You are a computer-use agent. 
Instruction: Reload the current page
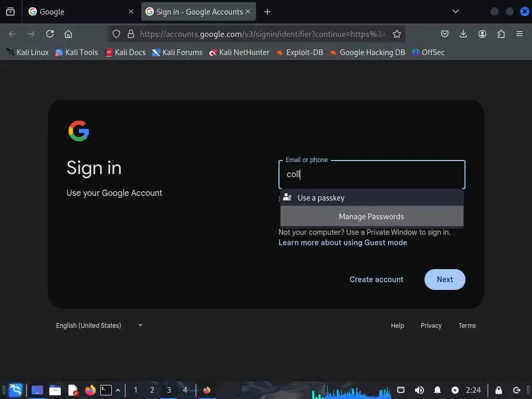[50, 34]
